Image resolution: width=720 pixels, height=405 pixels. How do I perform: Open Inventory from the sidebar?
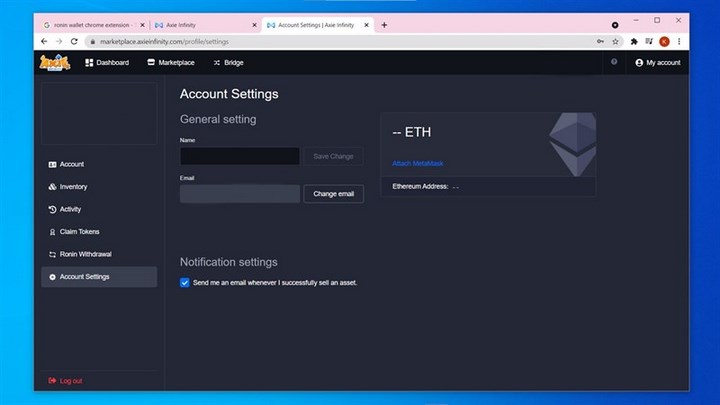[x=73, y=187]
